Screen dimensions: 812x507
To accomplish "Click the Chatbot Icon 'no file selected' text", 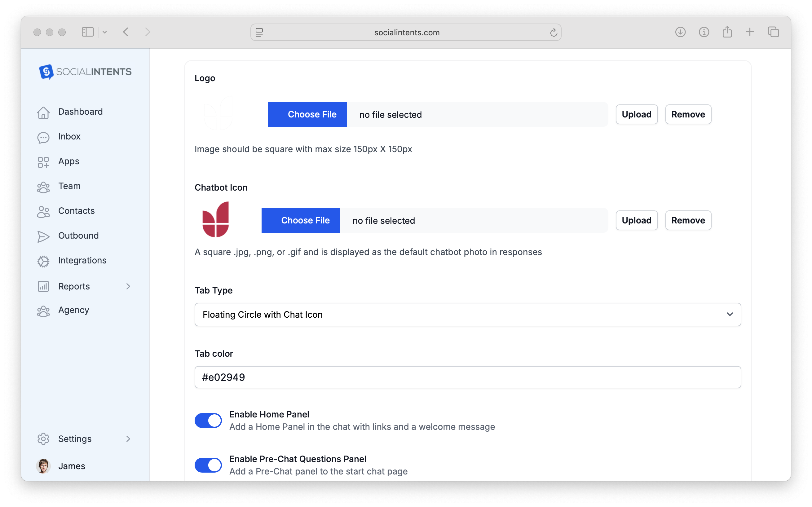I will click(x=384, y=221).
